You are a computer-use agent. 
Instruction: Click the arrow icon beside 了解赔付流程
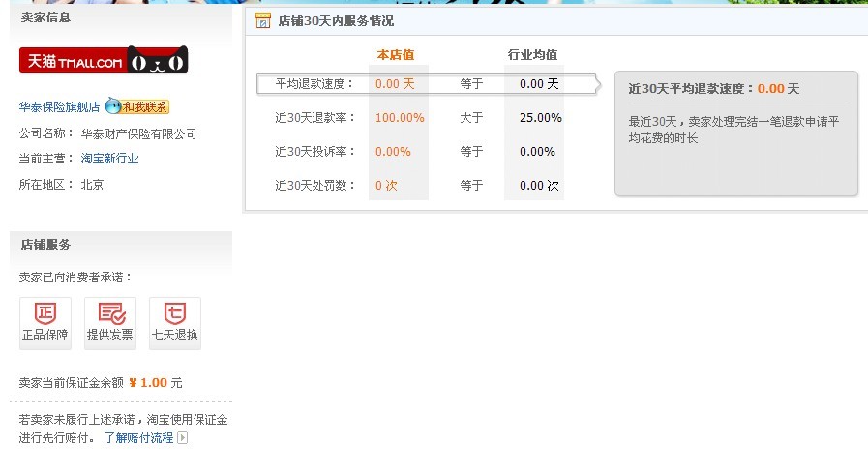[183, 438]
